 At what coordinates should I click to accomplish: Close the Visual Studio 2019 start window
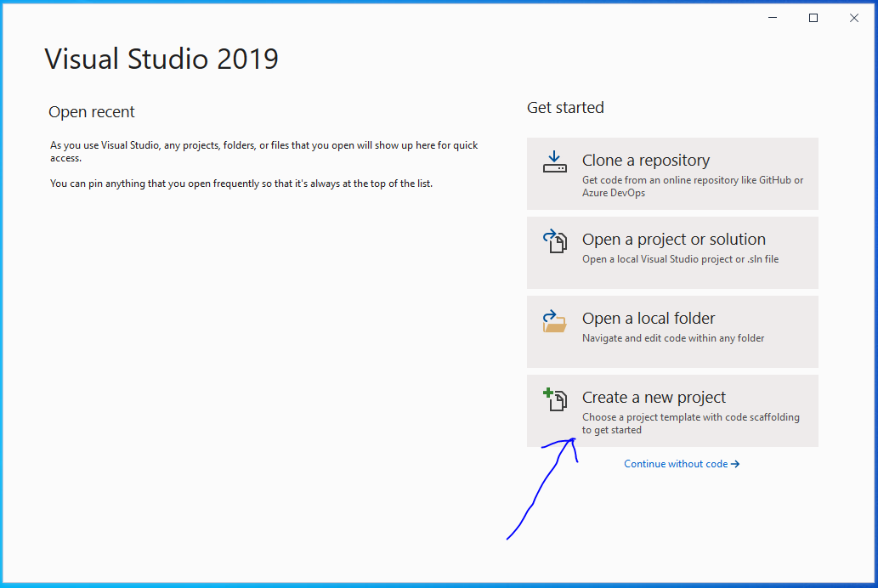[854, 18]
